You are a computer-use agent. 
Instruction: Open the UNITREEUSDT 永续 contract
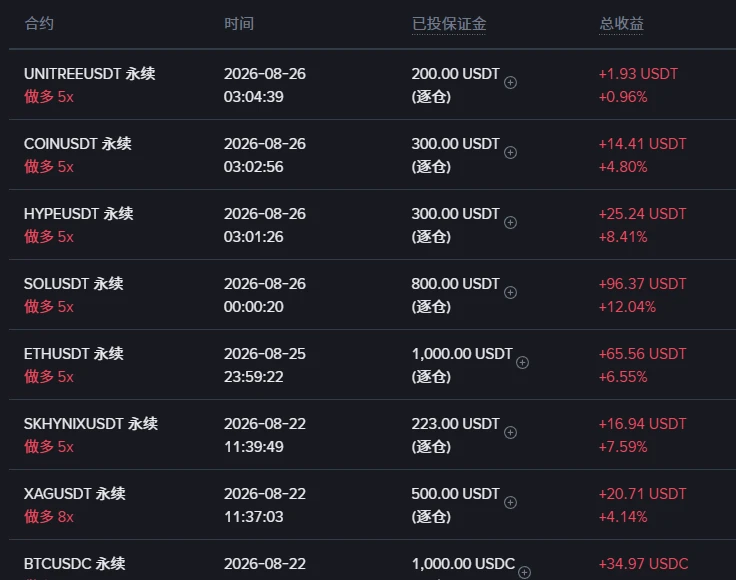[x=90, y=74]
